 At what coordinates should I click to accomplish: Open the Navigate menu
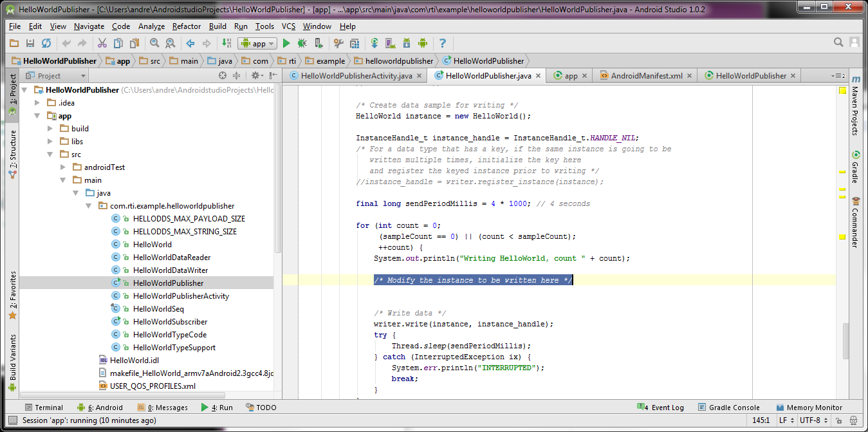[x=89, y=26]
